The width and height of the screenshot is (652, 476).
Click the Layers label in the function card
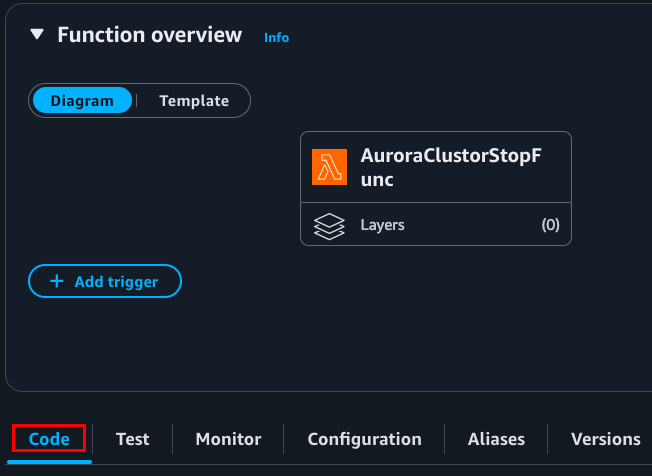point(382,225)
